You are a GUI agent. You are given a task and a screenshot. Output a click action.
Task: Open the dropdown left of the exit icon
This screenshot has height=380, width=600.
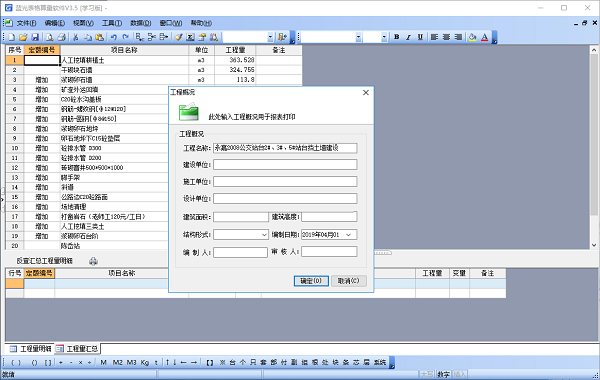pos(271,37)
